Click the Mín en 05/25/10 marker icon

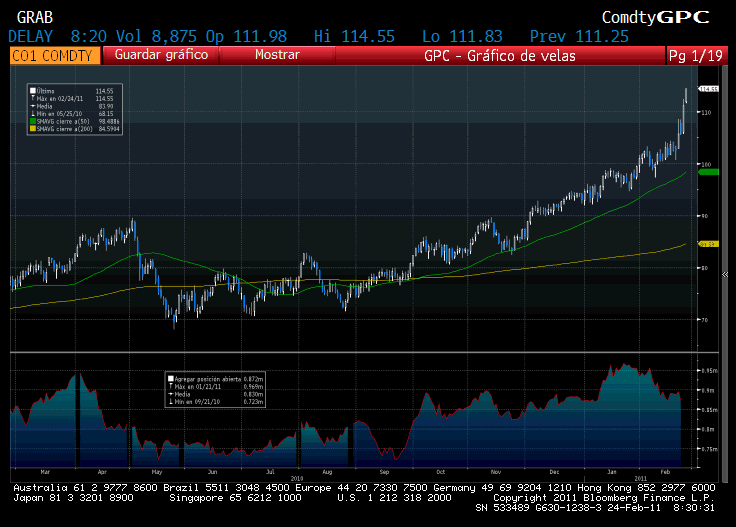coord(33,114)
